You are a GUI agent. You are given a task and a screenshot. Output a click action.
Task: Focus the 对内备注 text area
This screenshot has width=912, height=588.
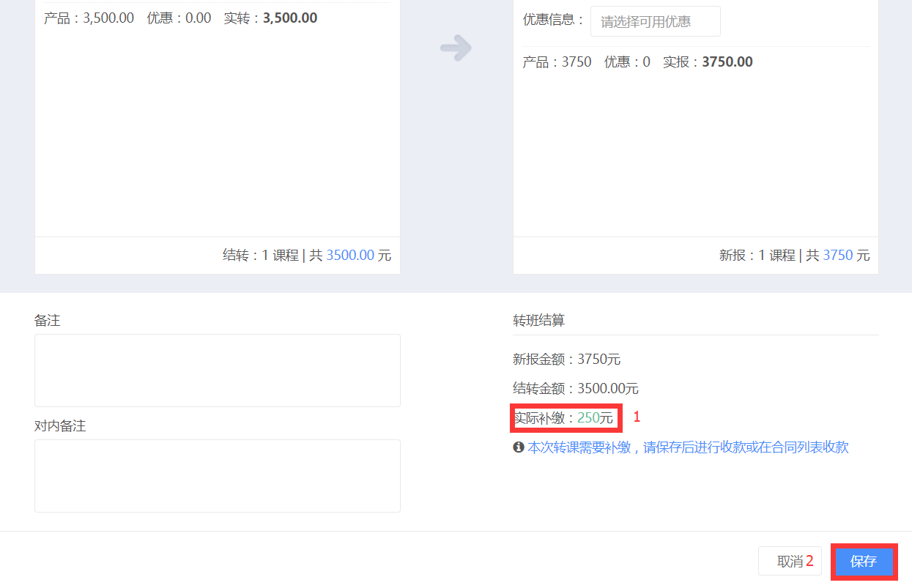click(218, 476)
